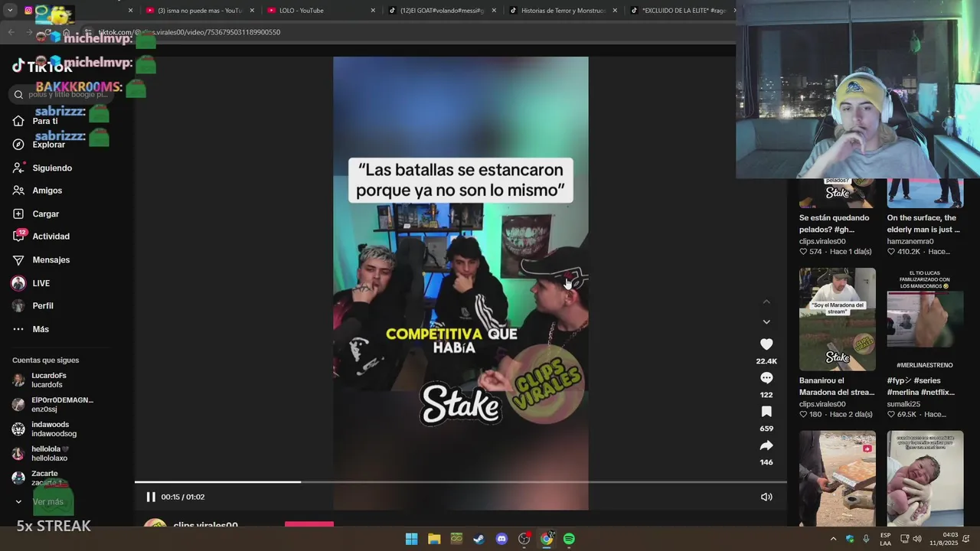Open Spotify from taskbar
This screenshot has width=980, height=551.
(569, 539)
